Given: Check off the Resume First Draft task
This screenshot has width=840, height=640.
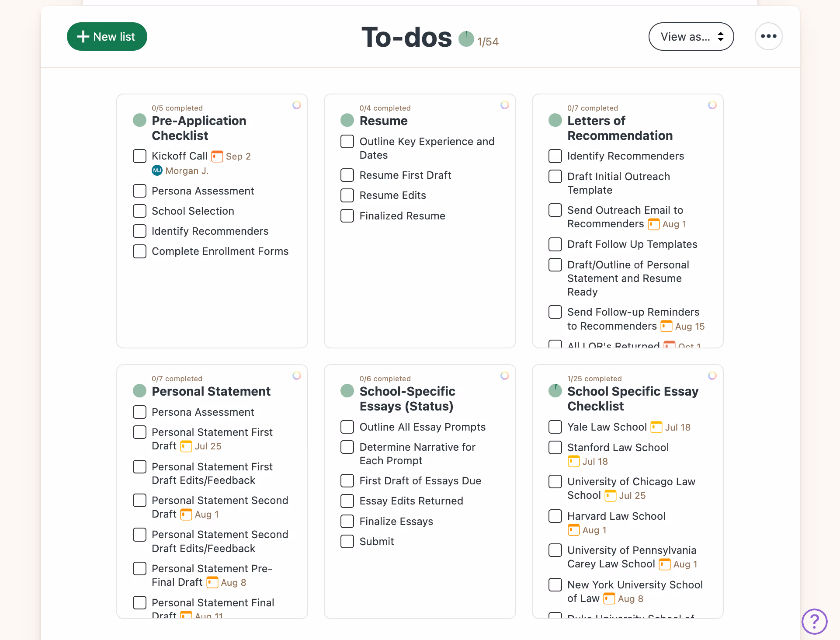Looking at the screenshot, I should point(347,175).
